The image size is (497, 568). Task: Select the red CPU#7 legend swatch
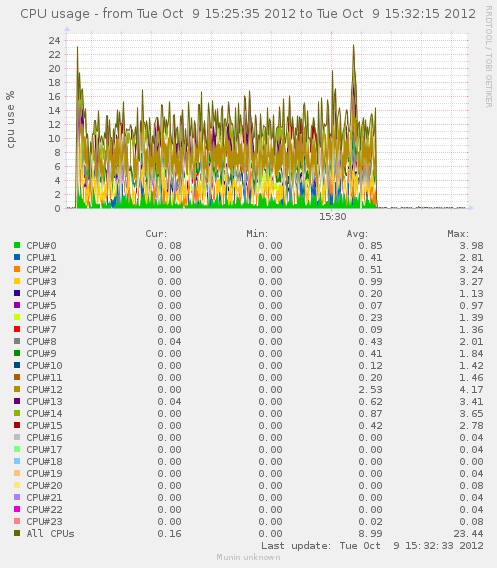coord(17,329)
